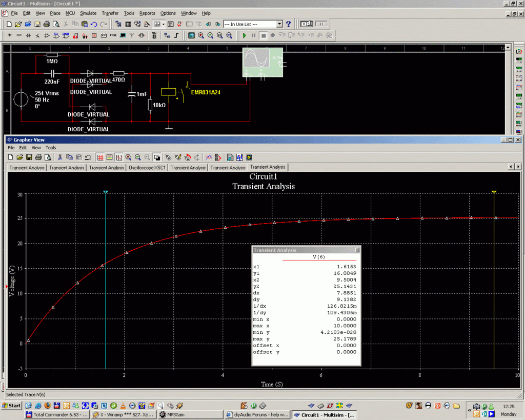Image resolution: width=525 pixels, height=420 pixels.
Task: Click the Windows Start button
Action: (x=11, y=406)
